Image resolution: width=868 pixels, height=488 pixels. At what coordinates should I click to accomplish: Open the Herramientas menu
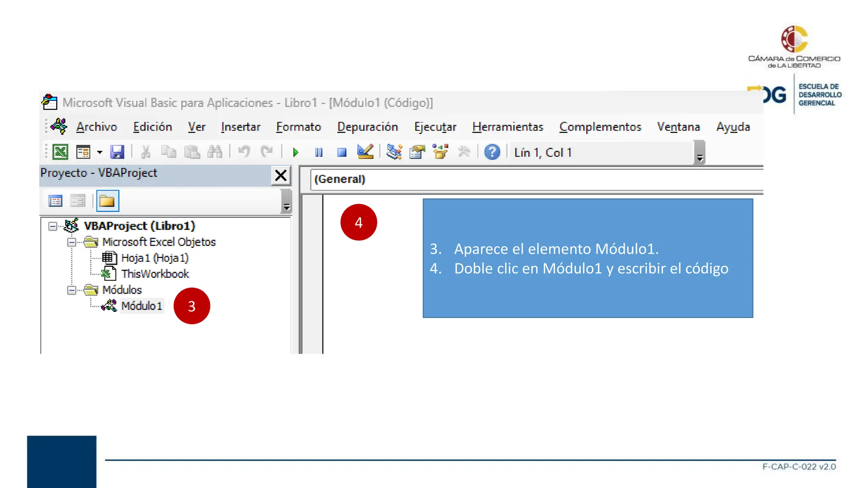(x=507, y=127)
